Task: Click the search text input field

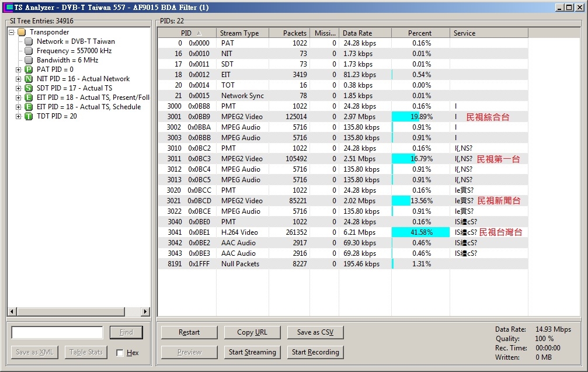Action: [57, 332]
